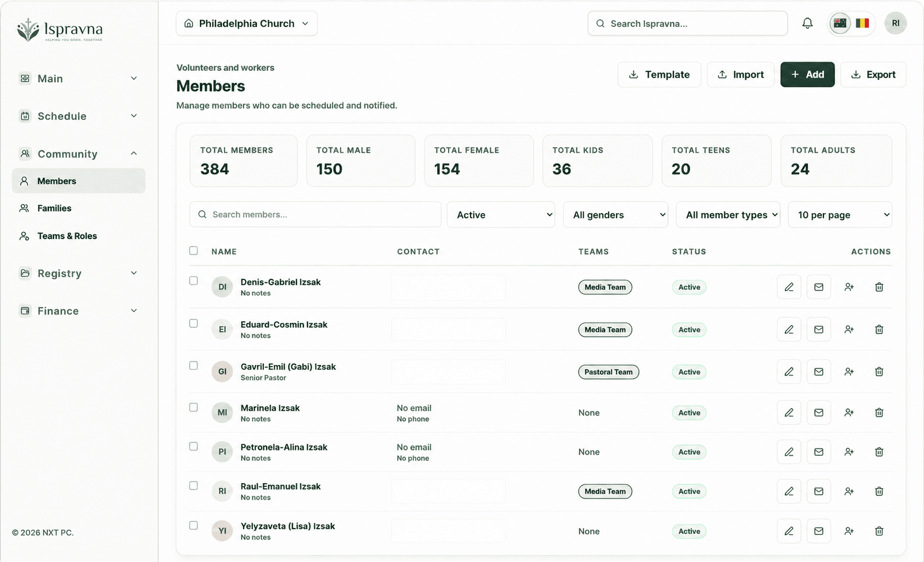Image resolution: width=924 pixels, height=562 pixels.
Task: Click the Ispravna logo
Action: point(60,30)
